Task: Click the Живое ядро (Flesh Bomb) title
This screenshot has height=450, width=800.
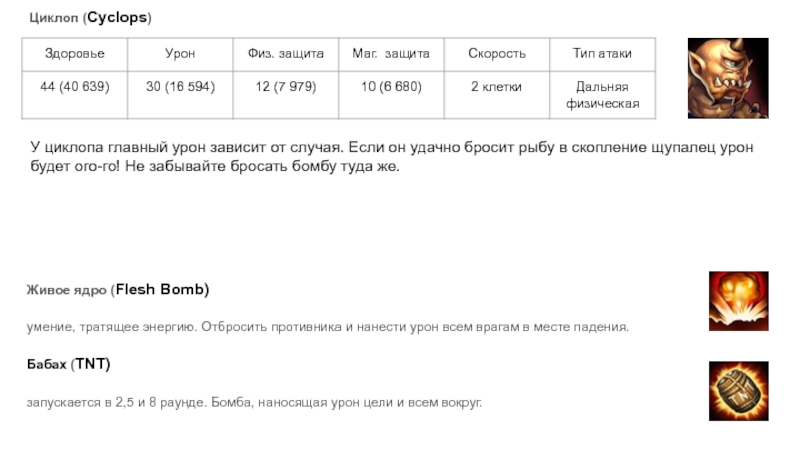Action: [118, 290]
